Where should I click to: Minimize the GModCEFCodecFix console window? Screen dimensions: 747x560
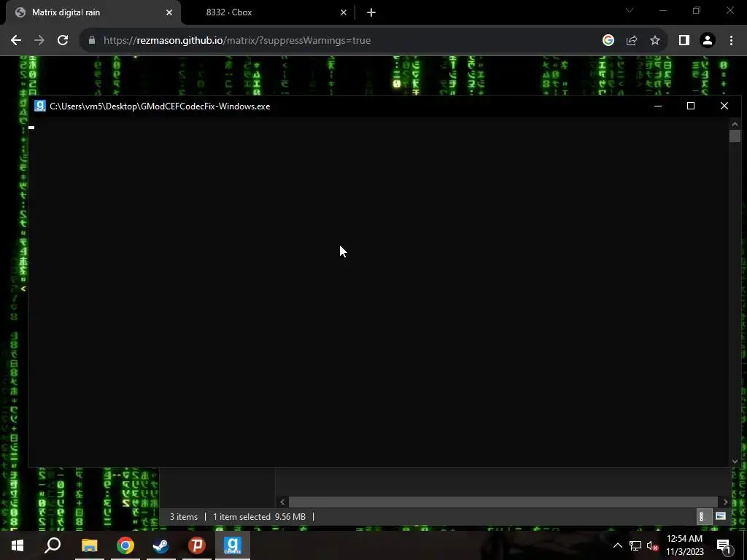pyautogui.click(x=658, y=106)
